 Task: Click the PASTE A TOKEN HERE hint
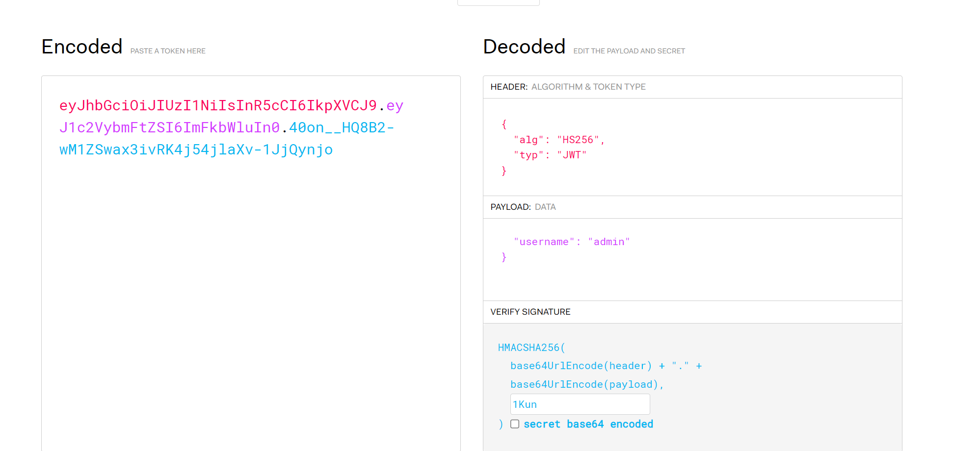click(168, 51)
